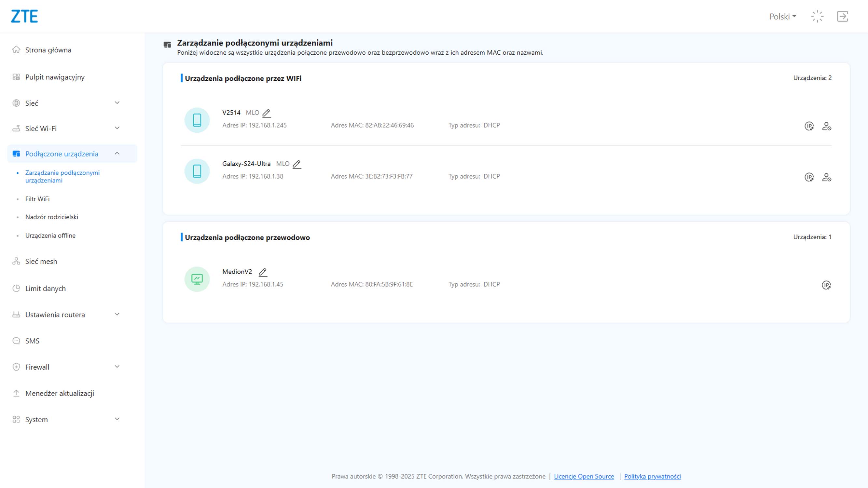Bind IP address for V2514 device
The width and height of the screenshot is (868, 488).
click(x=809, y=126)
